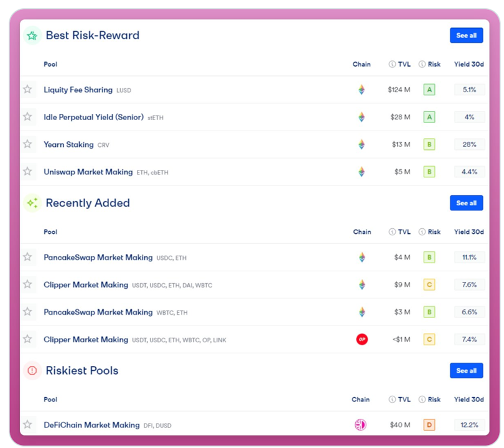Star PancakeSwap Market Making WBTC, ETH pool

[x=27, y=311]
